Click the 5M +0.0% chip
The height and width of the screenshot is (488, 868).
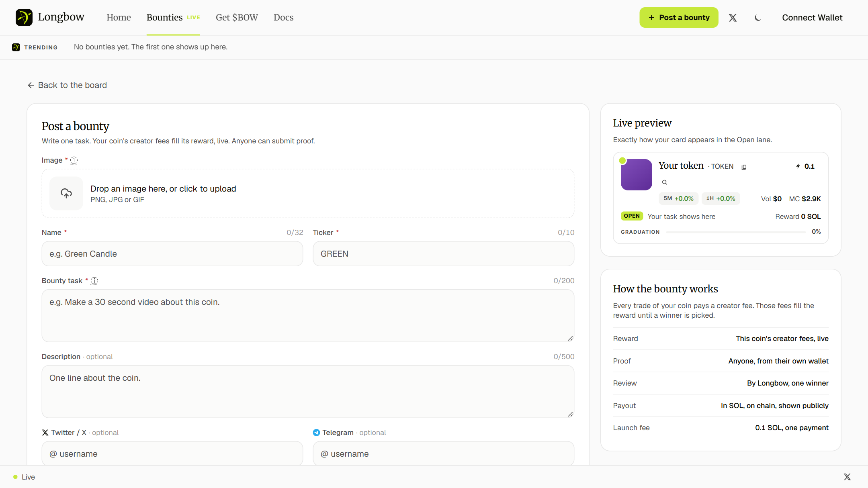click(x=678, y=198)
